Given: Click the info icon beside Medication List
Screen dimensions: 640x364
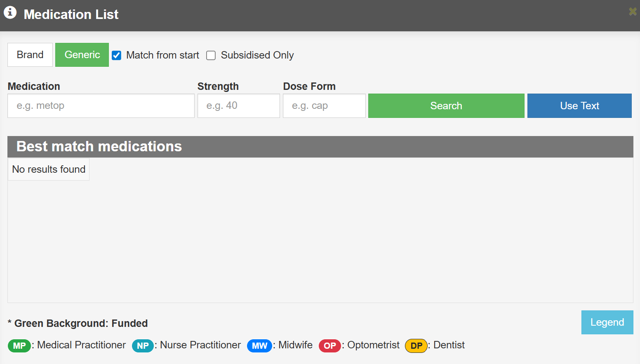Looking at the screenshot, I should [10, 13].
